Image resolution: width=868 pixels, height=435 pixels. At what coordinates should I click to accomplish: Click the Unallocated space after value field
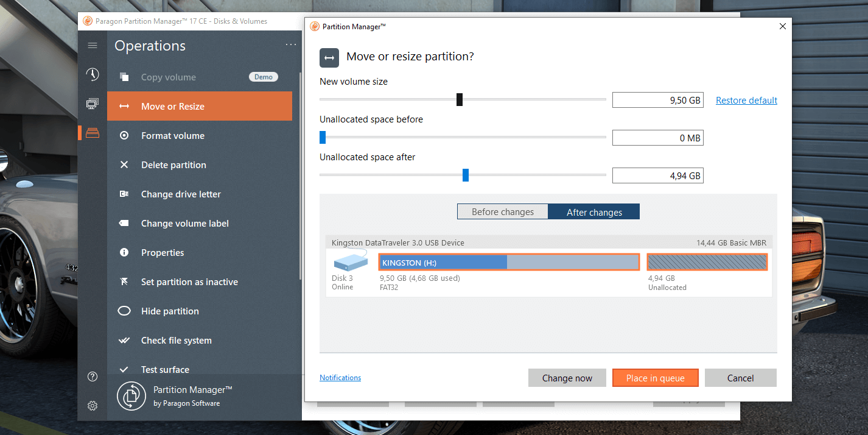pyautogui.click(x=657, y=176)
